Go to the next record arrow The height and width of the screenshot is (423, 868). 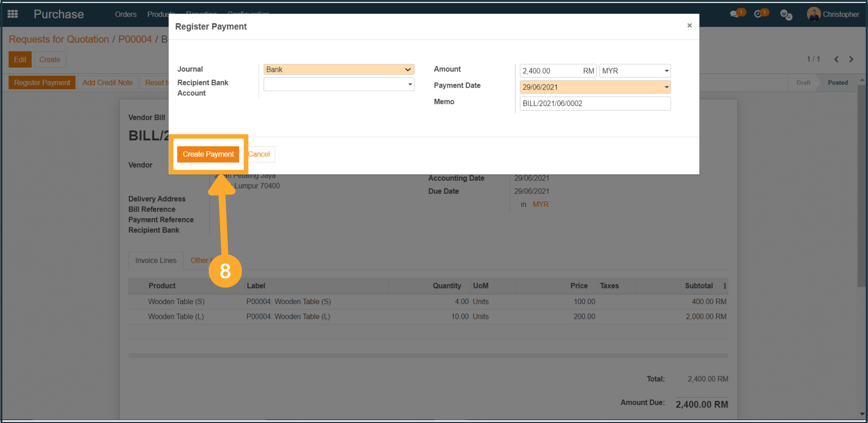click(851, 59)
